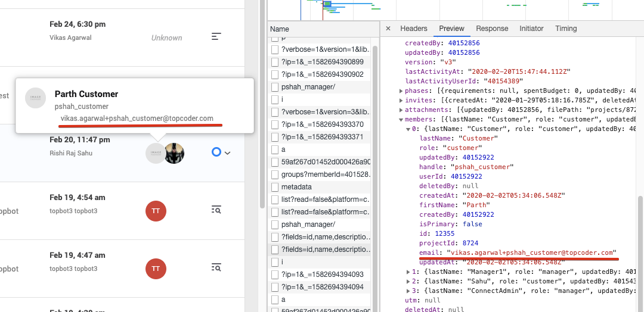Click Rishi Raj Sahu name

tap(70, 153)
